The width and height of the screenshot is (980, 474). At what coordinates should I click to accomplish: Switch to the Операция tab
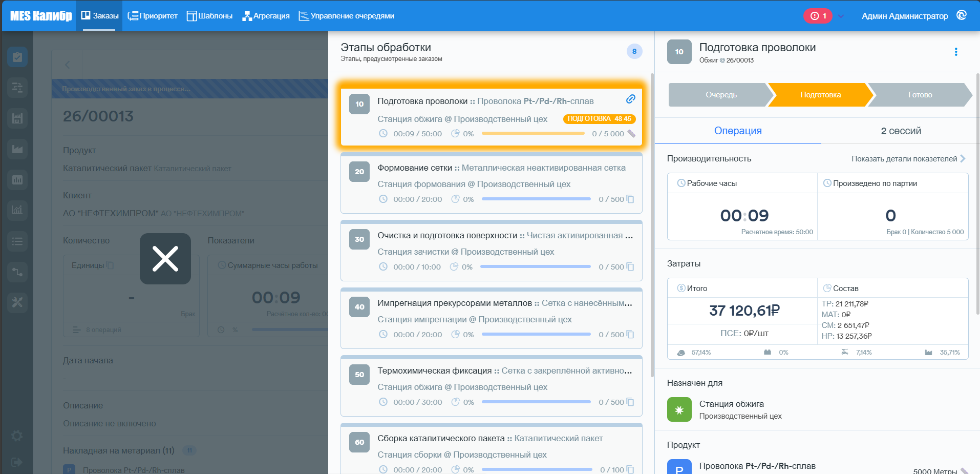point(738,131)
